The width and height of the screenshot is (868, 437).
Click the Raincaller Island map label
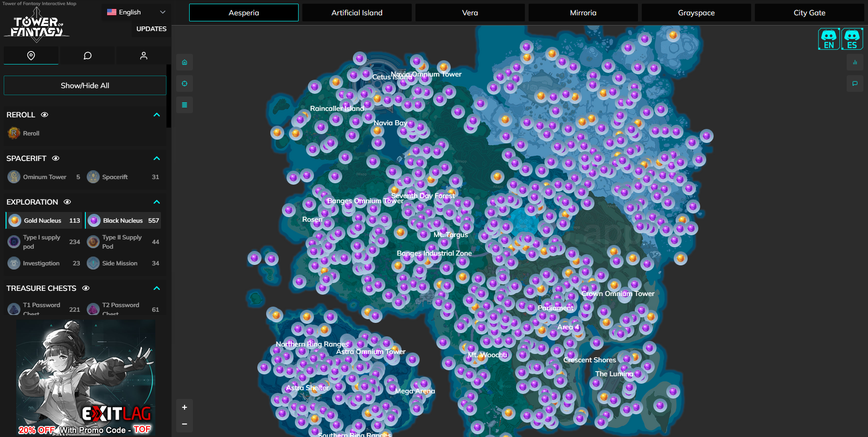[337, 109]
